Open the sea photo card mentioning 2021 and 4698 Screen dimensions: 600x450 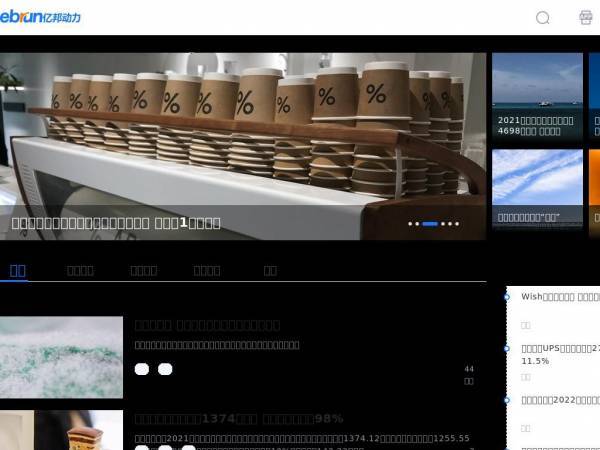[537, 98]
